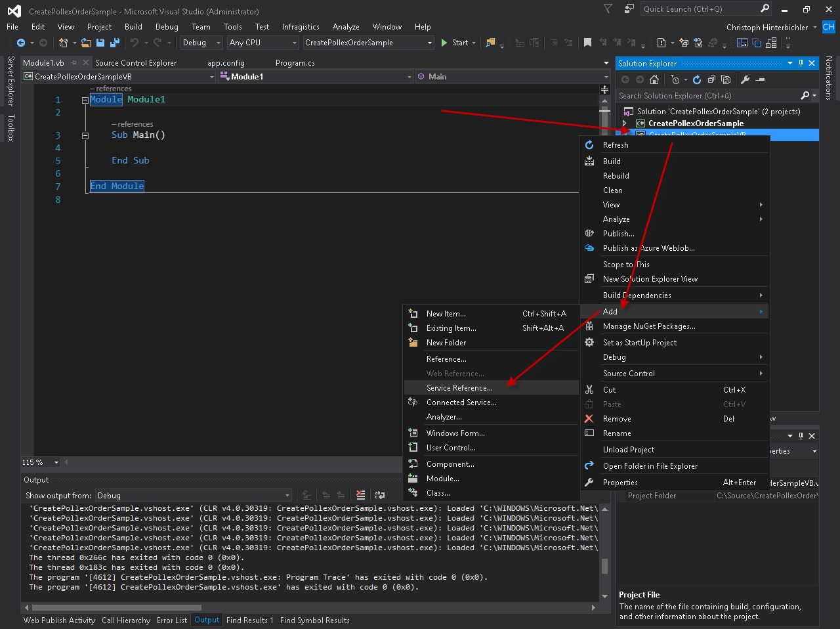
Task: Switch to the Program.cs tab
Action: tap(295, 63)
